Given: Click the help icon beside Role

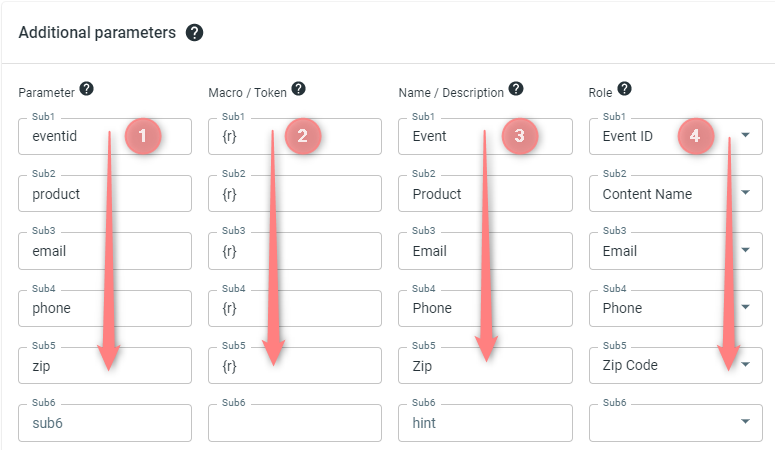Looking at the screenshot, I should point(624,89).
